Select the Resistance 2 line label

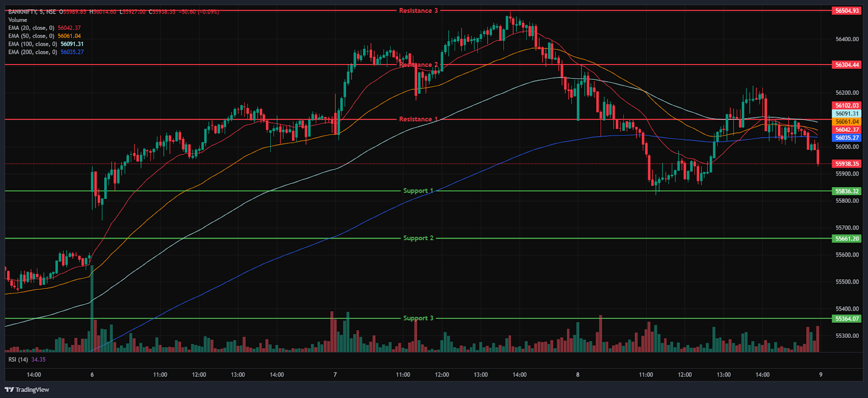(x=418, y=65)
